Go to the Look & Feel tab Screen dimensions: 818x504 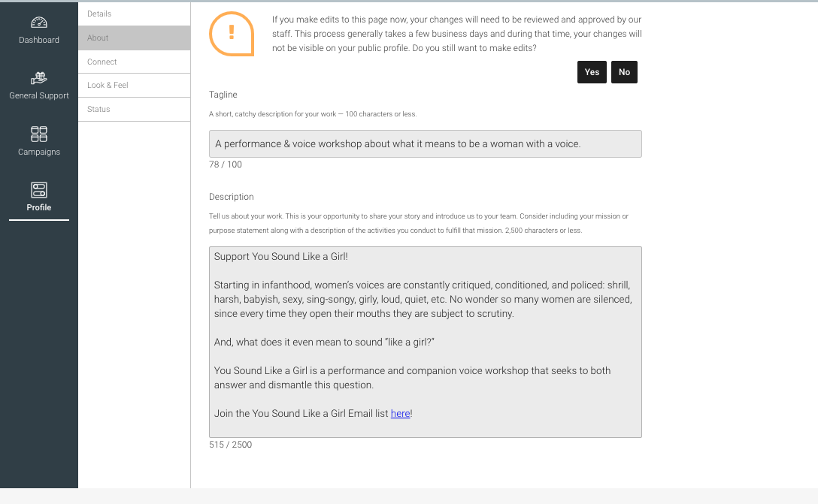[134, 86]
